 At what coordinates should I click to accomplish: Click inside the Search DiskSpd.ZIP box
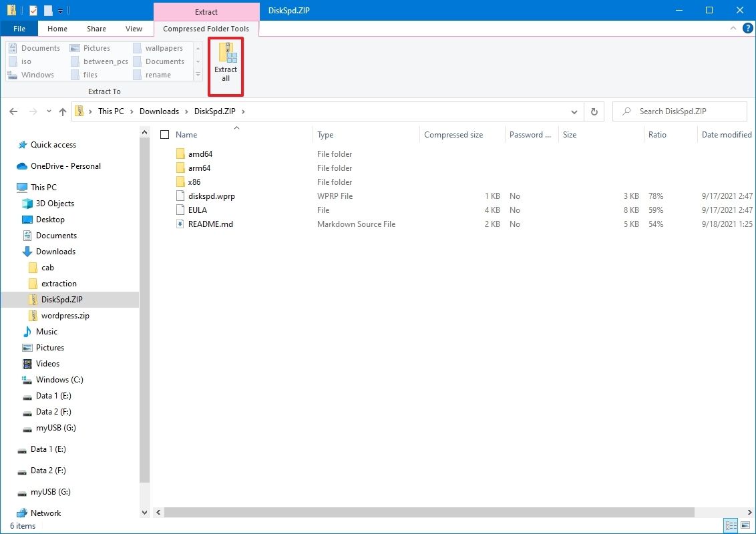(679, 111)
